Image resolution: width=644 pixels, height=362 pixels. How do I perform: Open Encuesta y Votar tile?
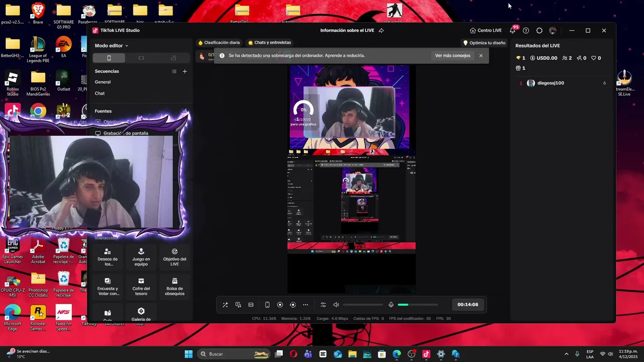(x=108, y=287)
